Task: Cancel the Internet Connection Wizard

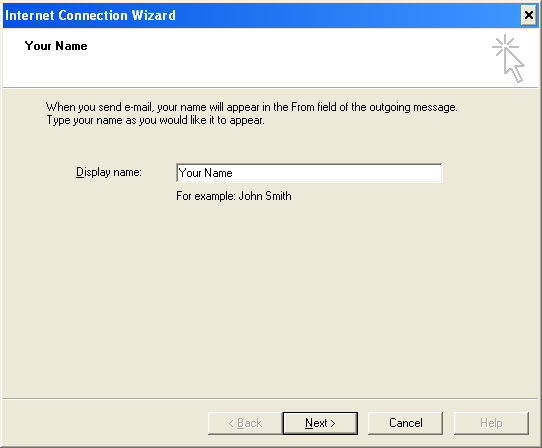Action: [405, 423]
